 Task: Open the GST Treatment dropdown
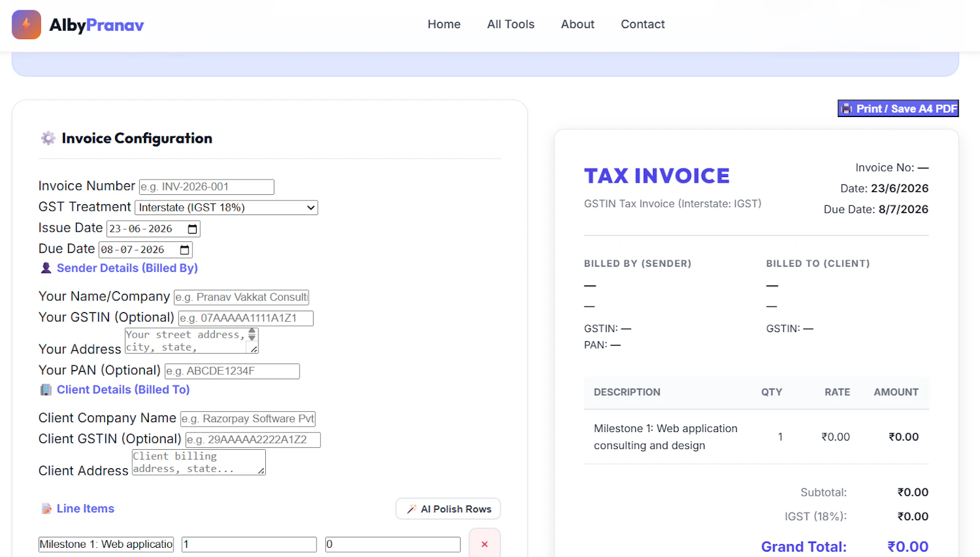(x=226, y=208)
